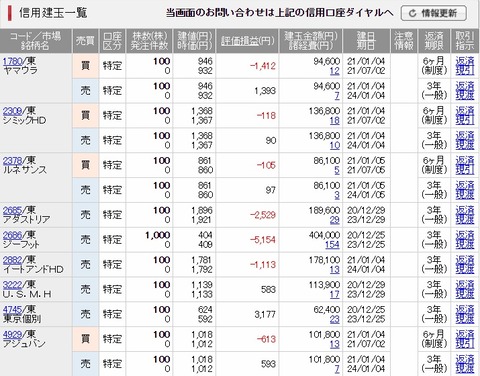Open stock code 3222 link
480x376 pixels.
tap(12, 285)
